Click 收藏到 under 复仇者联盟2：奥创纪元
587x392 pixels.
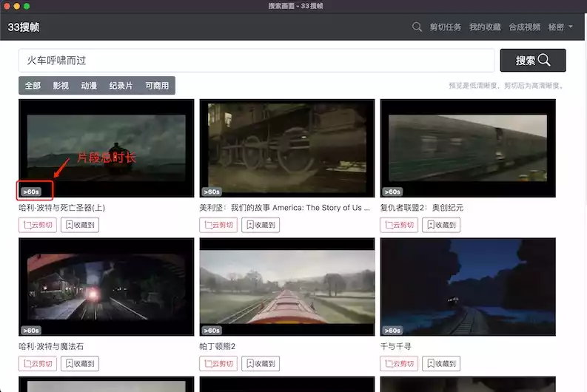[441, 225]
